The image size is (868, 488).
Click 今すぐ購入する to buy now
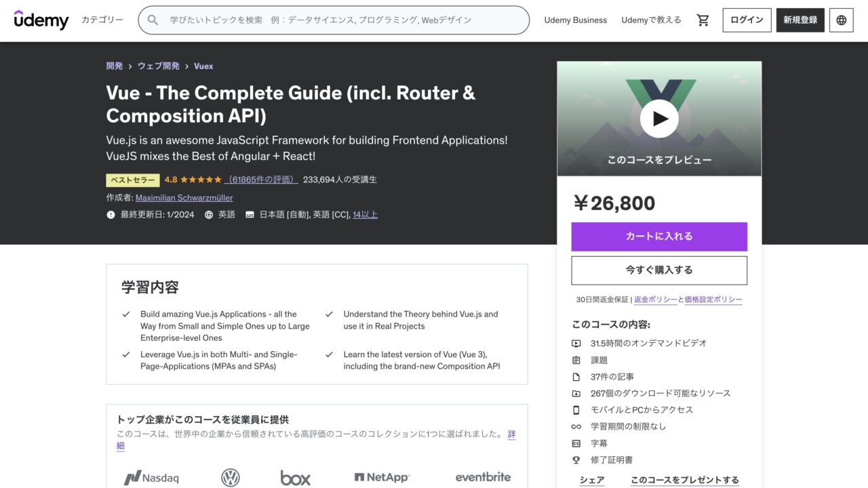(x=658, y=269)
